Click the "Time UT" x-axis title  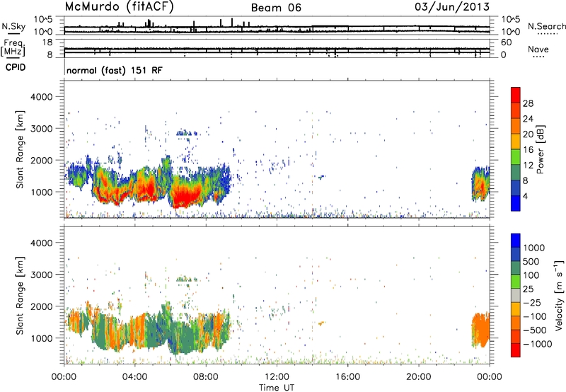[277, 387]
